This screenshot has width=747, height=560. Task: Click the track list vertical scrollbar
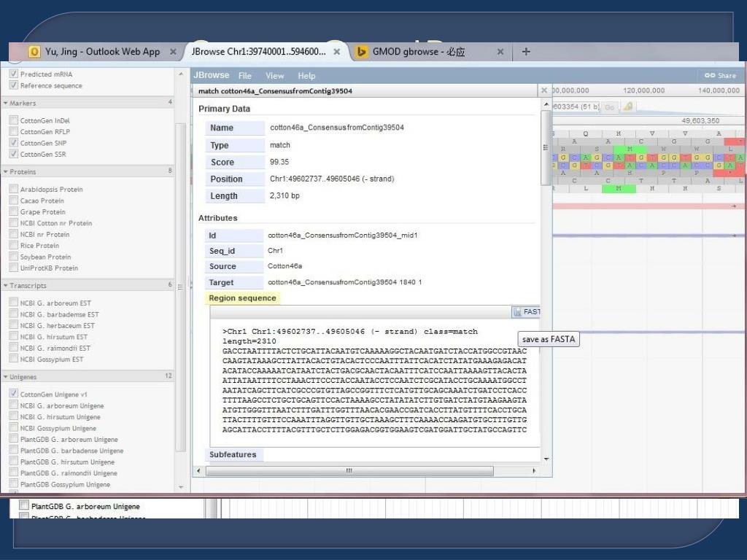point(181,287)
